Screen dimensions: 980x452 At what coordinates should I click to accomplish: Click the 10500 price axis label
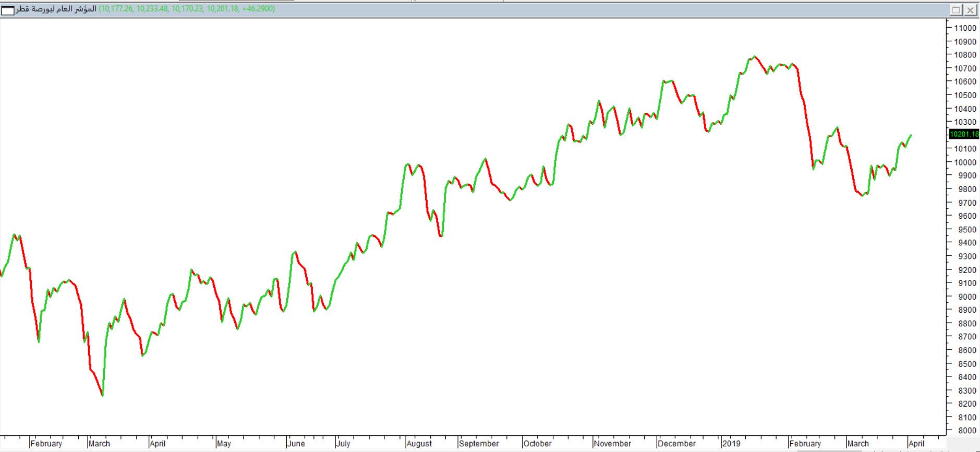(965, 95)
